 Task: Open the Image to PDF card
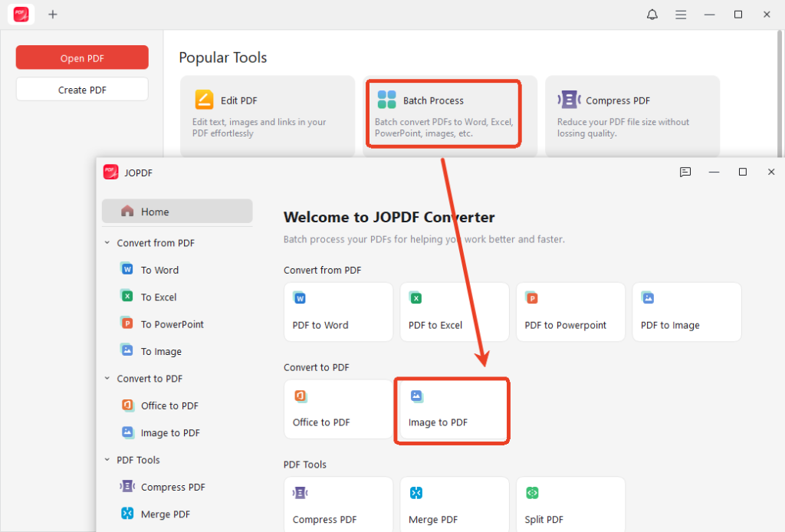(x=455, y=410)
